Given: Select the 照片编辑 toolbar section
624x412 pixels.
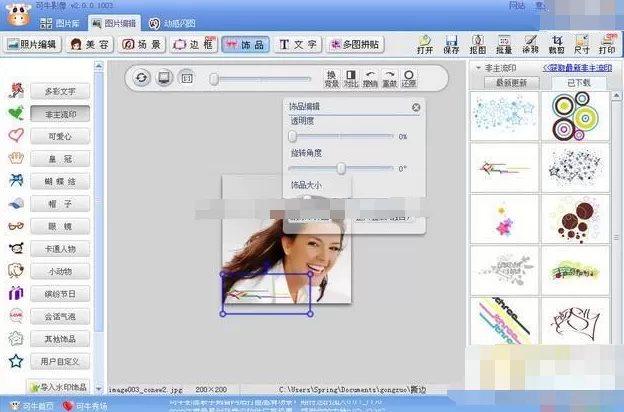Looking at the screenshot, I should [x=33, y=44].
